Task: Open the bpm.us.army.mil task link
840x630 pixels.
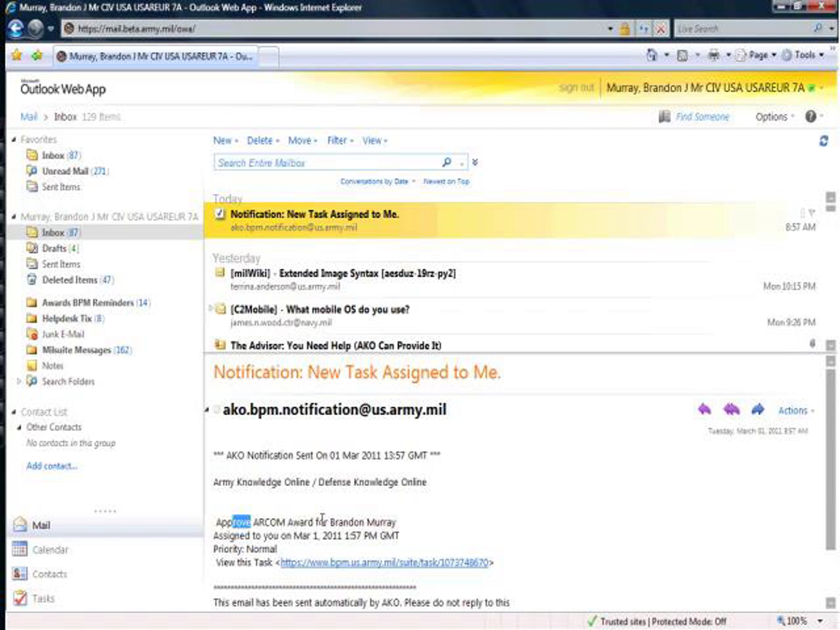Action: click(x=384, y=562)
